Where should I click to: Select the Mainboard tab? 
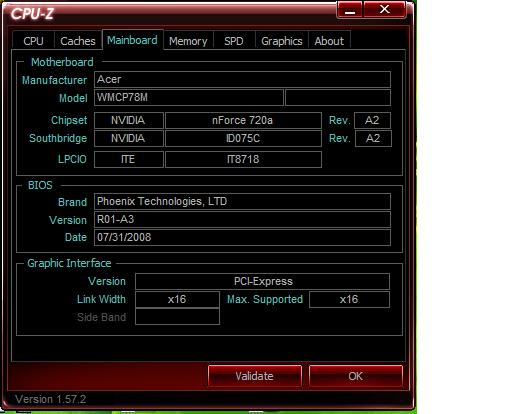(x=132, y=40)
